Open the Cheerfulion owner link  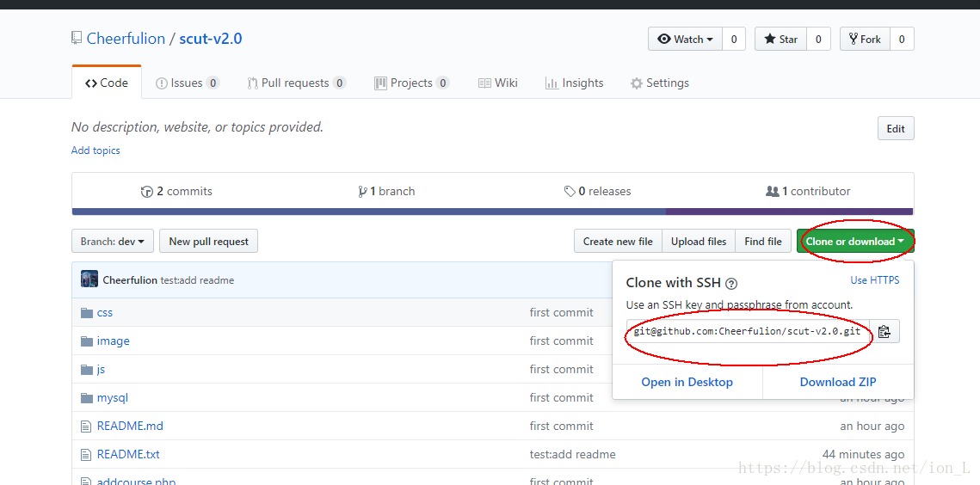pyautogui.click(x=126, y=39)
